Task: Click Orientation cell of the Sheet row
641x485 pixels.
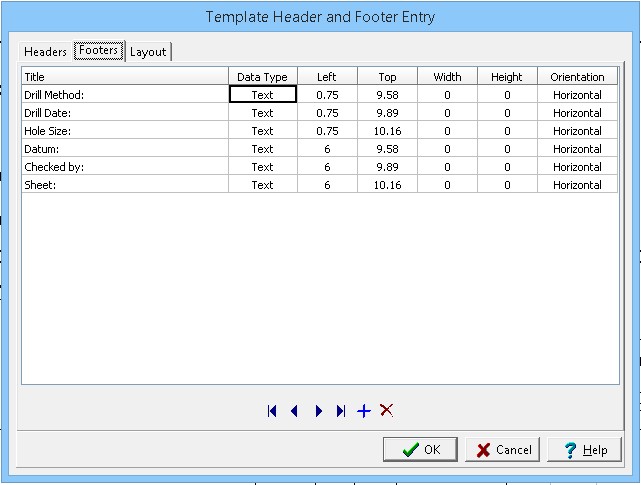Action: pyautogui.click(x=577, y=185)
